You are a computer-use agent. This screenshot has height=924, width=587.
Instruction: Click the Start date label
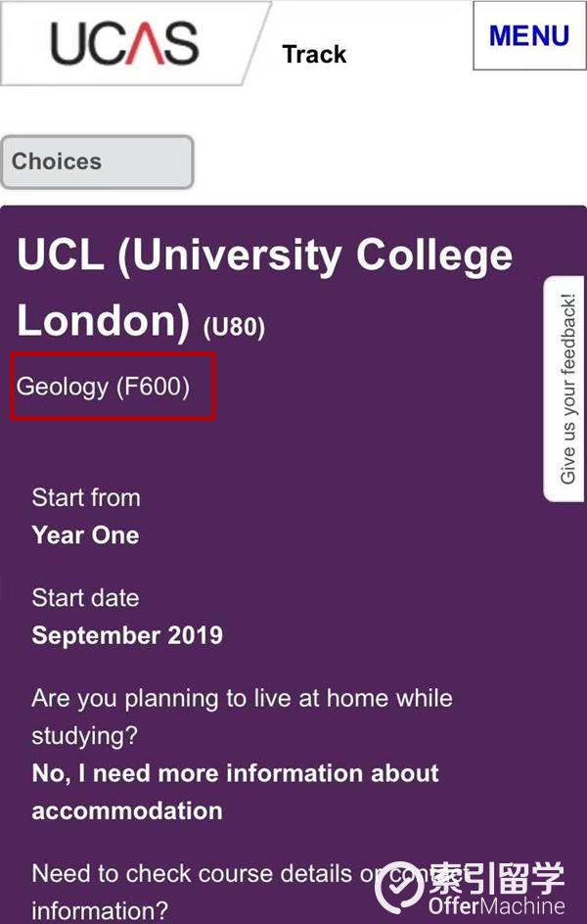pos(85,598)
